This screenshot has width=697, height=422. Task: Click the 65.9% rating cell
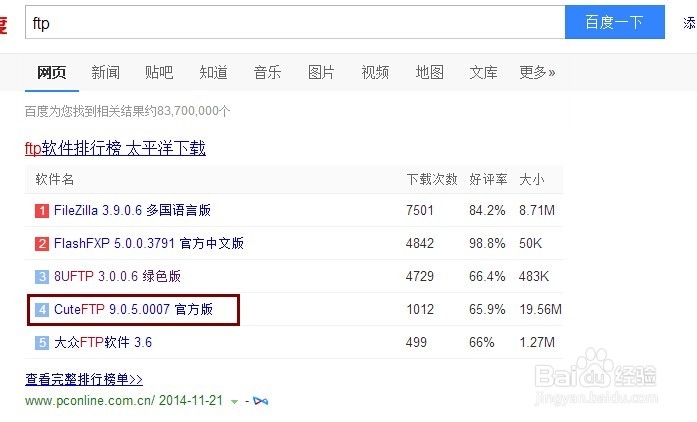tap(487, 309)
